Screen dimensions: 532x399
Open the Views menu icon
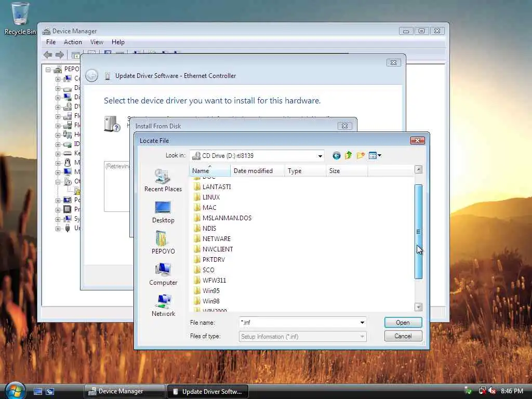click(x=373, y=156)
